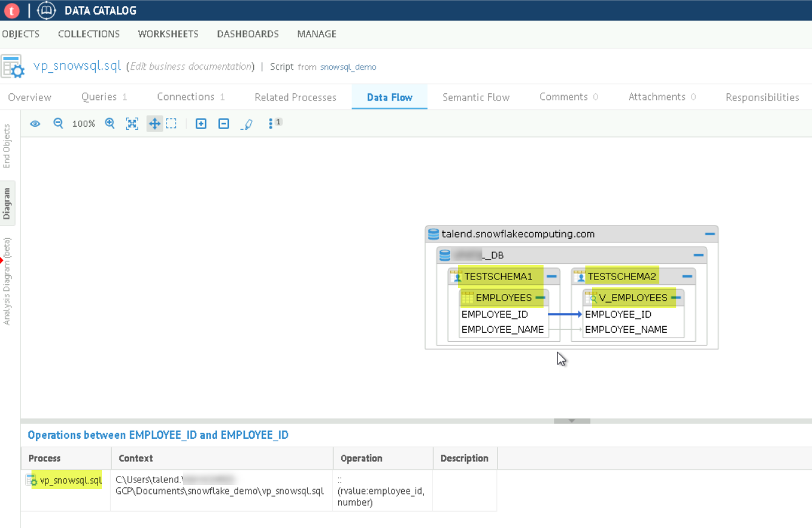Collapse the TESTSCHEMA1 schema box
This screenshot has height=528, width=812.
pyautogui.click(x=551, y=276)
